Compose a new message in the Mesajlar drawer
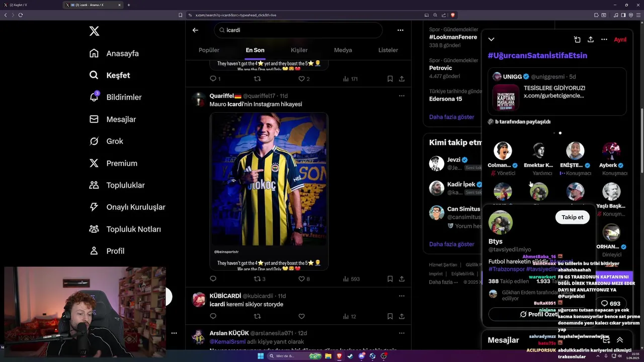 coord(606,340)
